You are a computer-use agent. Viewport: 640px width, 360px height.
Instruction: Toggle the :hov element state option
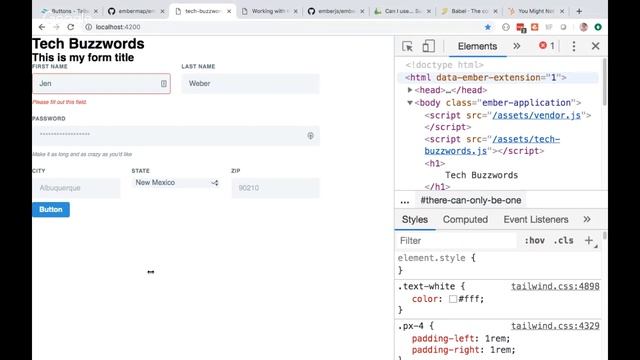tap(534, 240)
